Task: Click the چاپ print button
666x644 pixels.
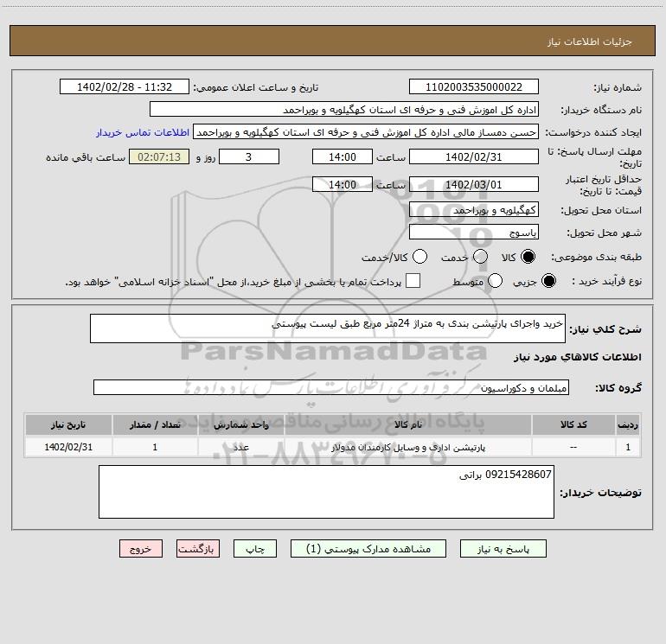Action: 255,549
